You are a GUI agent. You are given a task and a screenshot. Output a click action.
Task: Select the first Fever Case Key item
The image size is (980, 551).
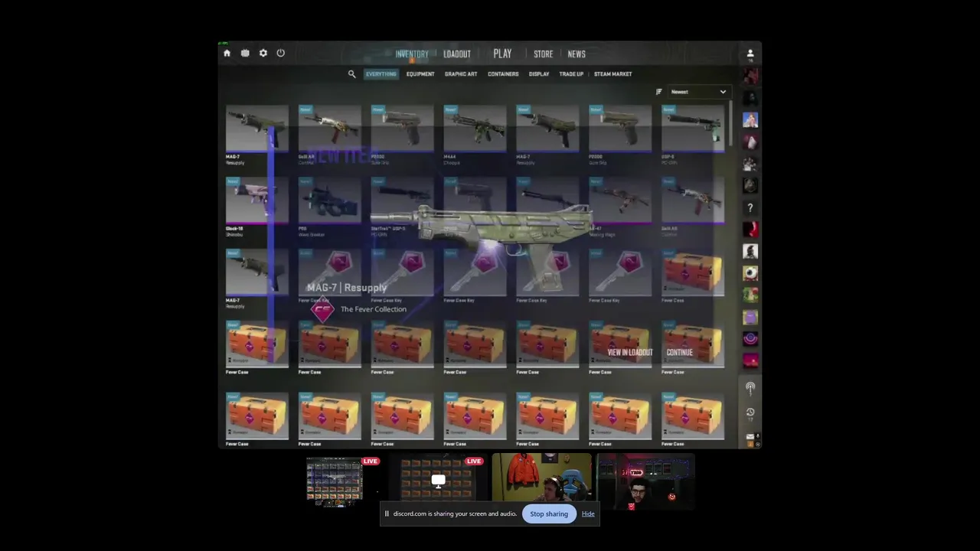[329, 272]
